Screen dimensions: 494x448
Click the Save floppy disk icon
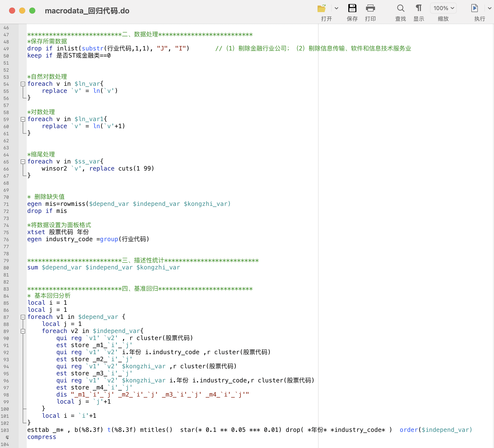[352, 8]
